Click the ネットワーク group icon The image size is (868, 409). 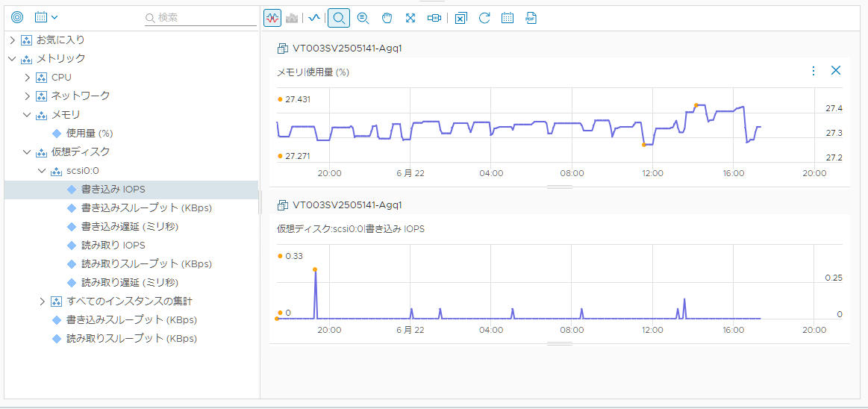(x=41, y=96)
